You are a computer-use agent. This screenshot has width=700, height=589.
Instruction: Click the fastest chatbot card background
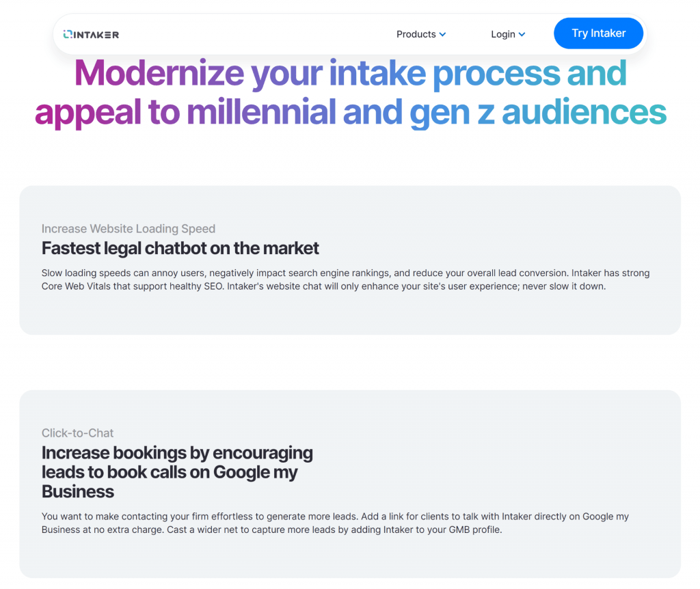click(350, 314)
